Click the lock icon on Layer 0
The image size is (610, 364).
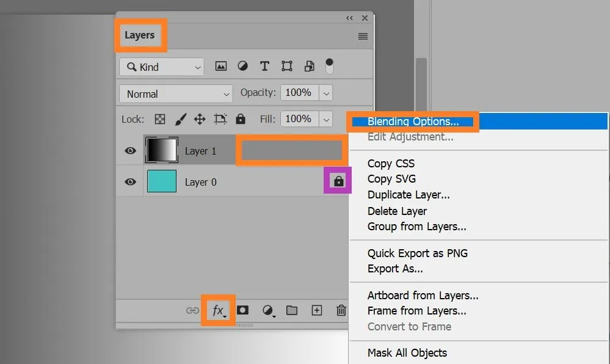[339, 181]
